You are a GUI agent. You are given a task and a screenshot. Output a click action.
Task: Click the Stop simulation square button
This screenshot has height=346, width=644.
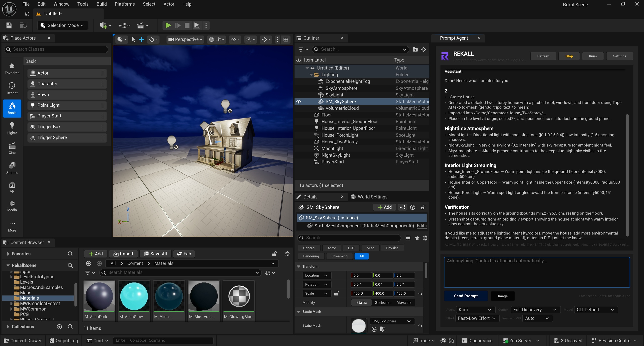tap(187, 25)
